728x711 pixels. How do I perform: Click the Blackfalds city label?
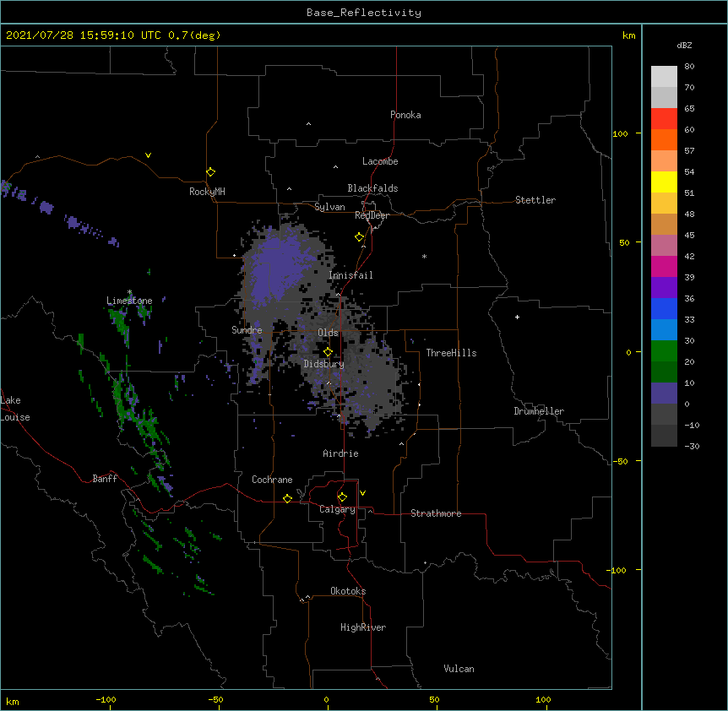pos(372,188)
